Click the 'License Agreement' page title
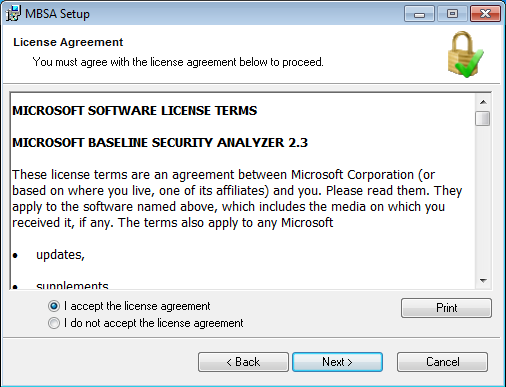This screenshot has width=506, height=387. 68,42
